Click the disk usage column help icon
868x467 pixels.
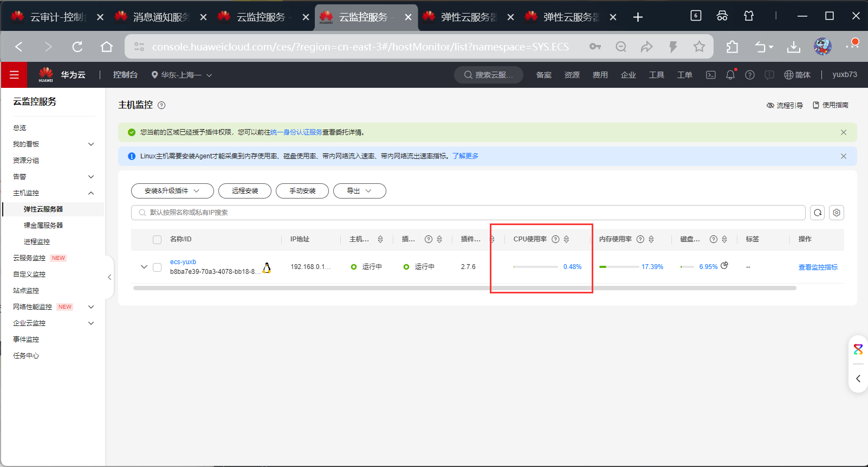[x=714, y=239]
